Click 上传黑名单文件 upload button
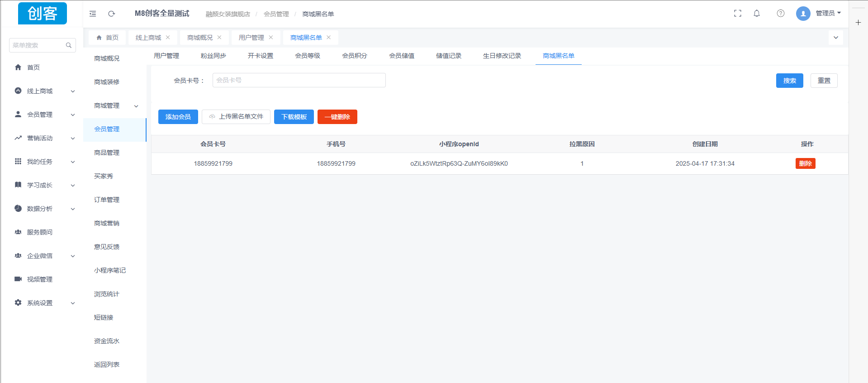This screenshot has height=383, width=868. click(x=236, y=117)
